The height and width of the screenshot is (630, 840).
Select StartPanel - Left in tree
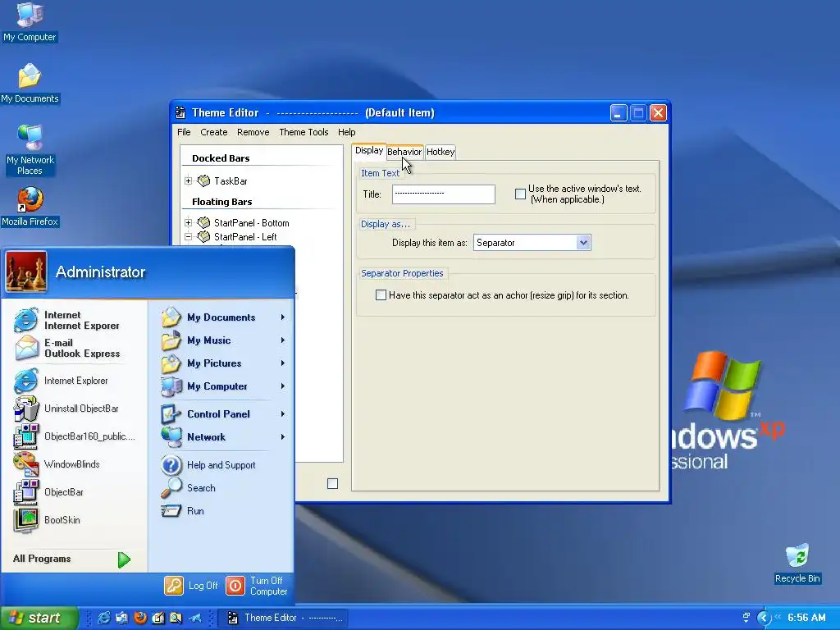click(x=245, y=237)
